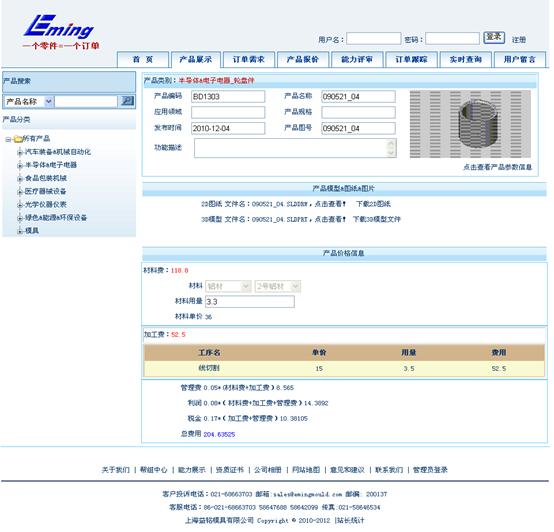Viewport: 554px width, 532px height.
Task: Open 管理员登录 footer link
Action: click(x=430, y=470)
